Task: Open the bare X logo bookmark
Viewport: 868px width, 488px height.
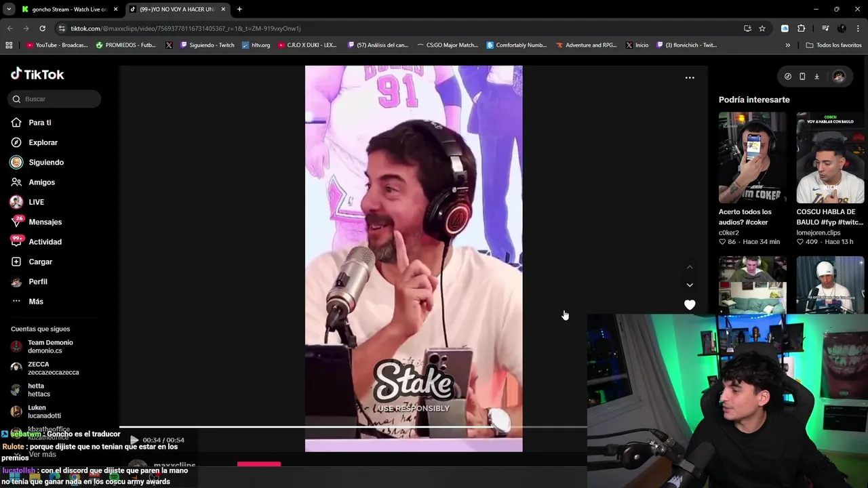Action: pyautogui.click(x=169, y=45)
